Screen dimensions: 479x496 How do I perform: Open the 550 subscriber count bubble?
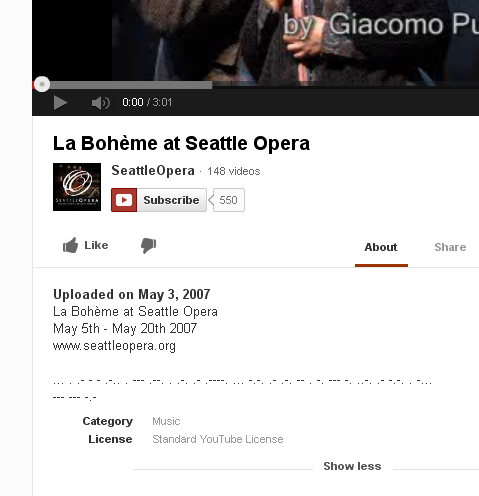[228, 200]
